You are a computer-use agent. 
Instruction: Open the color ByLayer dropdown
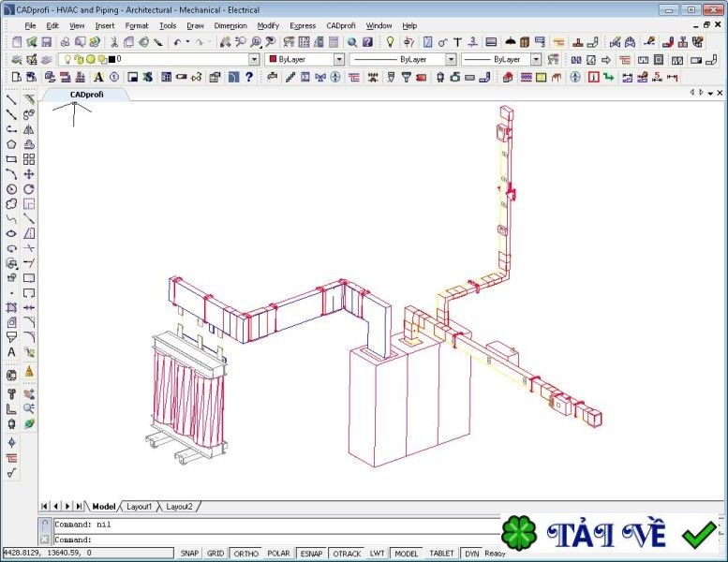339,59
